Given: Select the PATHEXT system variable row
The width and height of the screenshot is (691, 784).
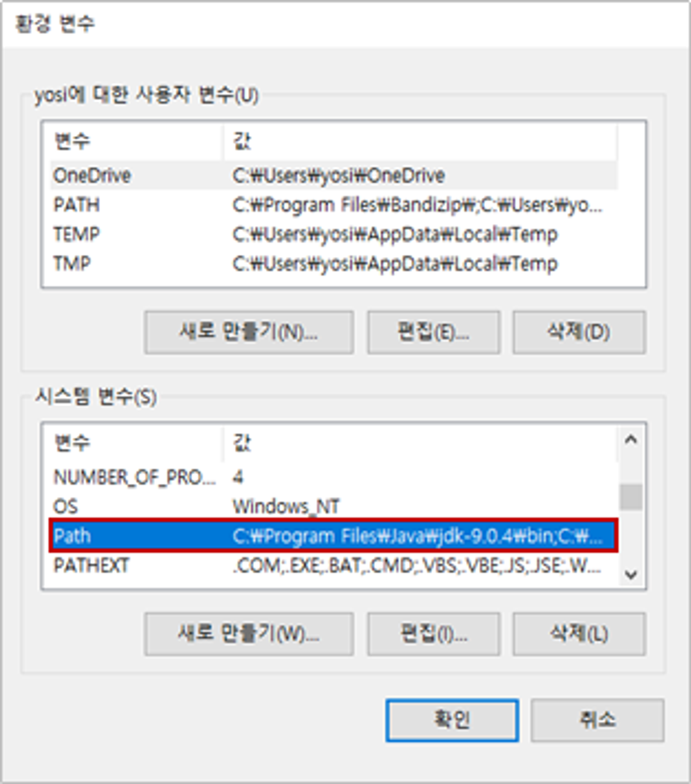Looking at the screenshot, I should pos(334,566).
